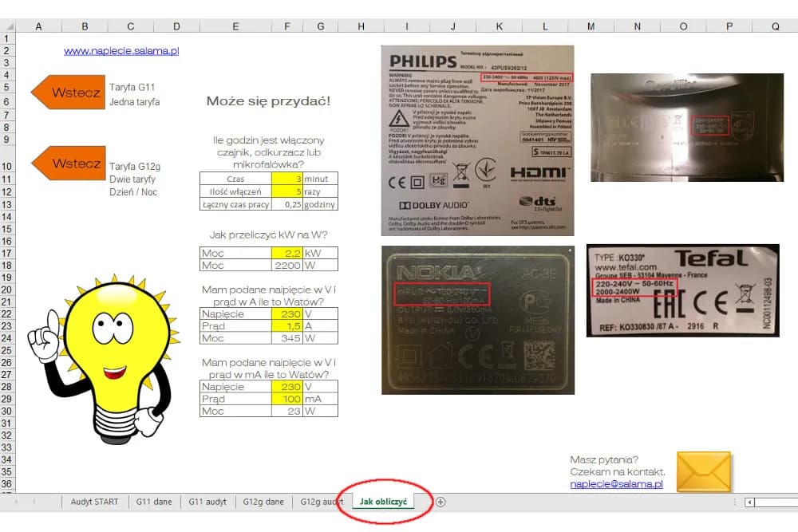
Task: Open the G11 dane sheet tab
Action: (x=154, y=502)
